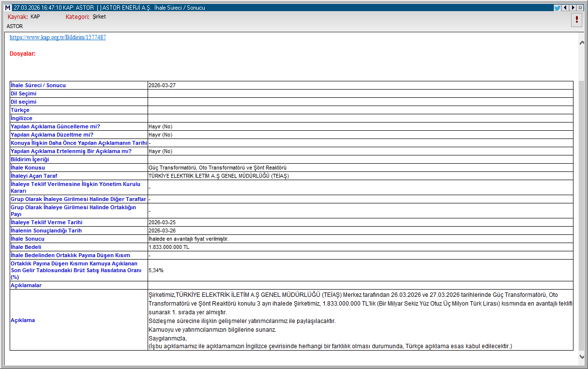Click the Dosyalar heading
The width and height of the screenshot is (588, 369).
click(22, 54)
